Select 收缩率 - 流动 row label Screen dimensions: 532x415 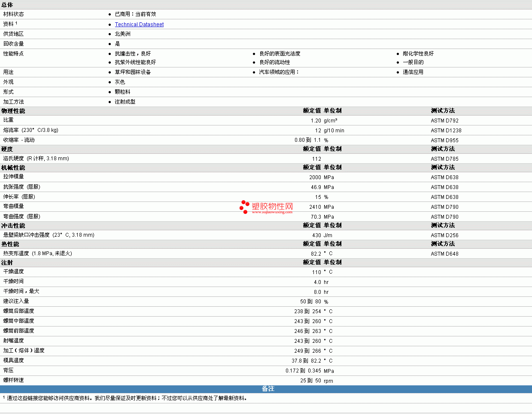19,140
